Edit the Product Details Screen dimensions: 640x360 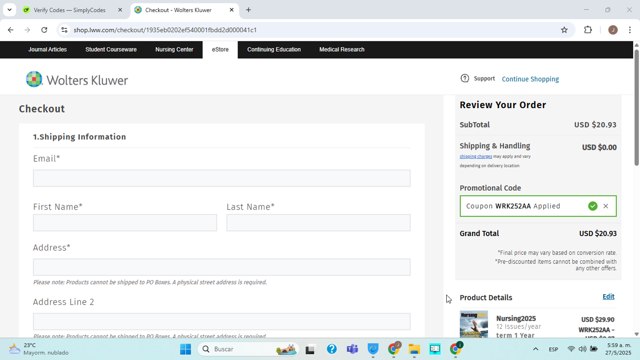click(608, 297)
